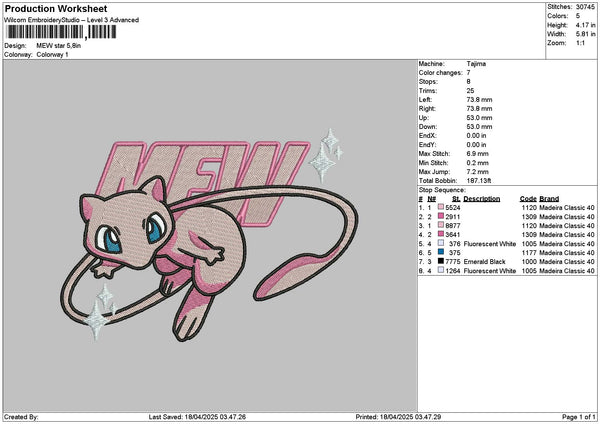Image resolution: width=600 pixels, height=424 pixels.
Task: Click the Code column header
Action: [528, 199]
